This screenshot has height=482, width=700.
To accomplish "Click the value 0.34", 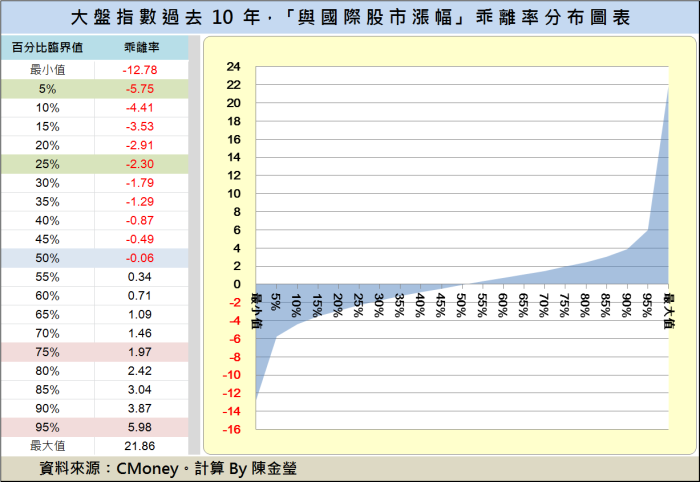I will point(140,277).
